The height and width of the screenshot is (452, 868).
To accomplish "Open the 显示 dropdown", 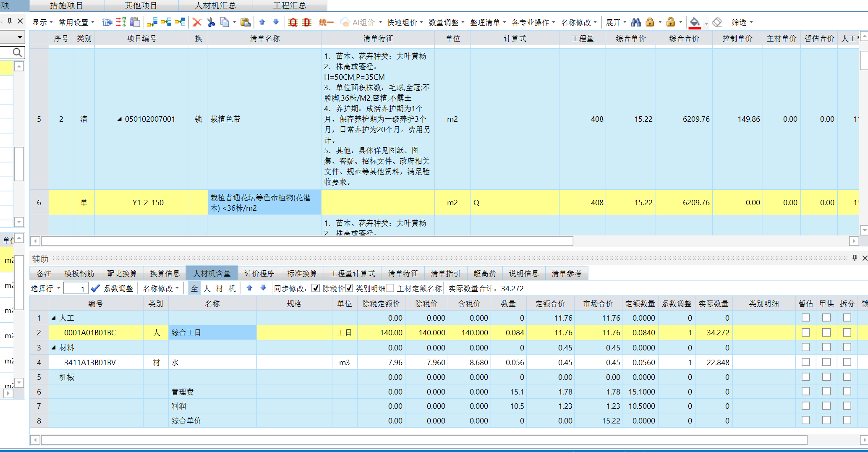I will point(42,22).
